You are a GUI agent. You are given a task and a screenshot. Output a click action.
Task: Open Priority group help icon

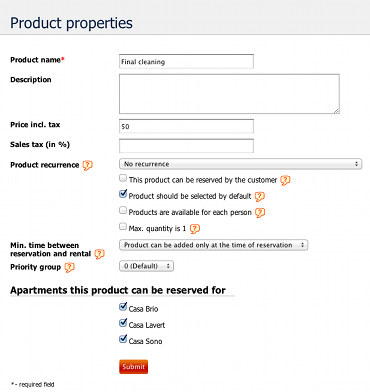click(x=69, y=267)
